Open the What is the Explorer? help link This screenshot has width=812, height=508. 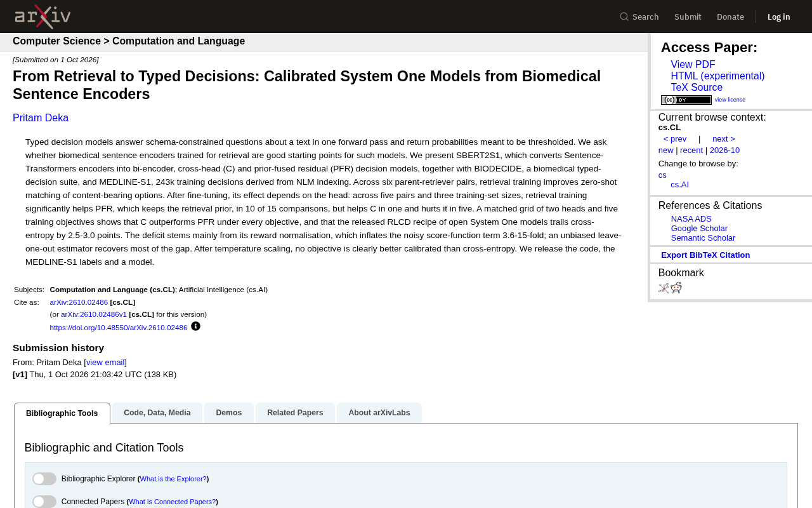pos(173,479)
